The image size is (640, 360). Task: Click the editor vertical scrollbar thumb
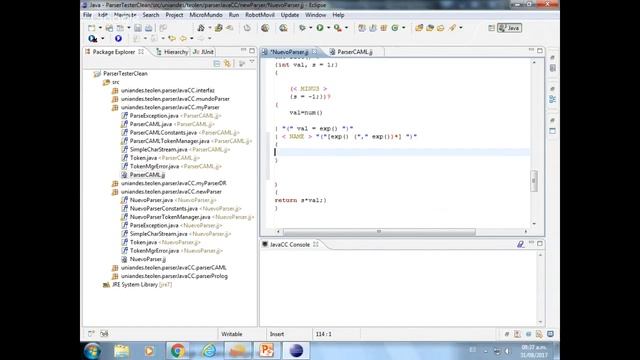click(534, 180)
